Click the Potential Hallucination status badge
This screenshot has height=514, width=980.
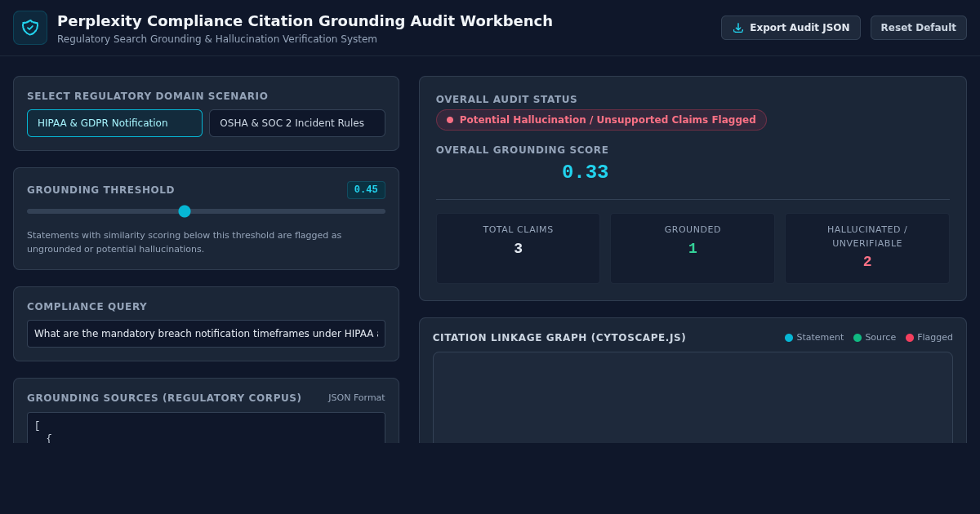pos(601,120)
